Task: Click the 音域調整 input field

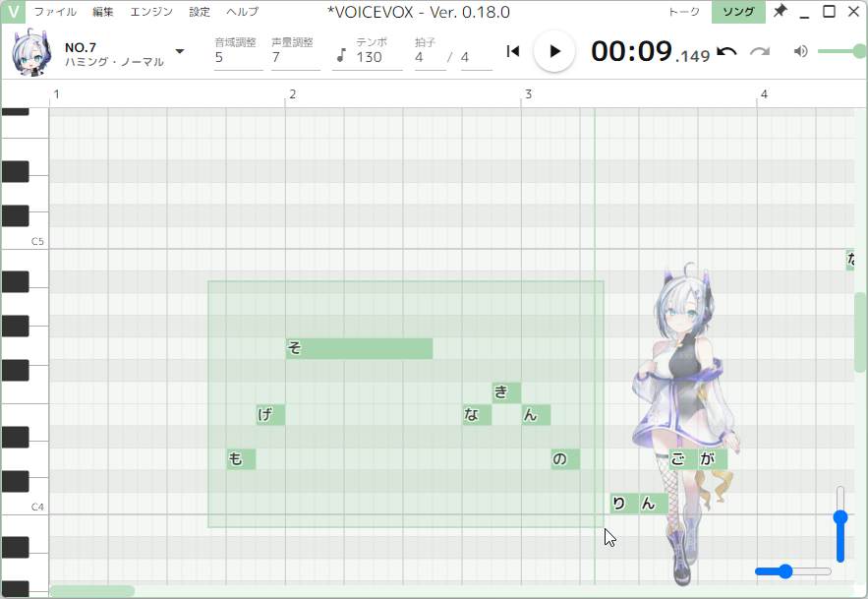Action: (238, 58)
